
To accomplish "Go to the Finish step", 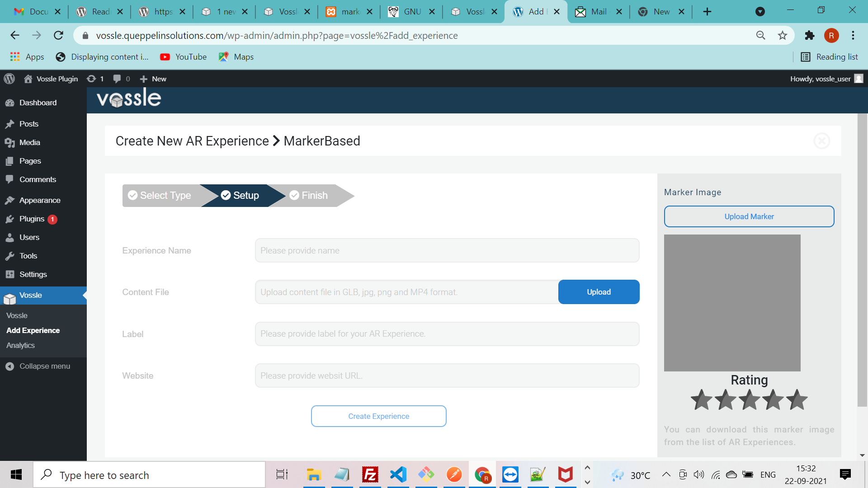I will tap(312, 195).
